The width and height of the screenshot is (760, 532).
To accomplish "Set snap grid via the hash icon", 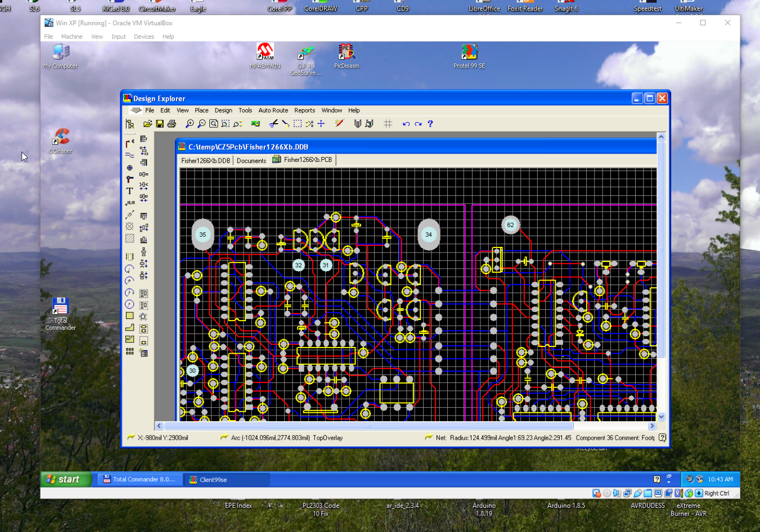I will tap(388, 124).
